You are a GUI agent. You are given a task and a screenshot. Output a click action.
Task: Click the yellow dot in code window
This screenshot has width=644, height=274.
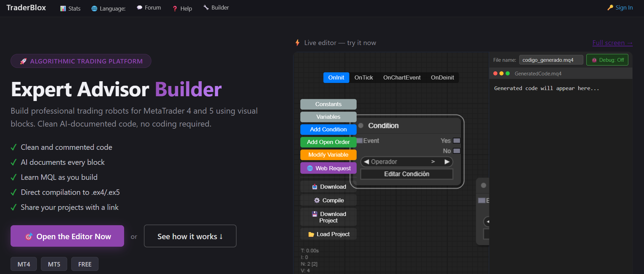pyautogui.click(x=501, y=73)
